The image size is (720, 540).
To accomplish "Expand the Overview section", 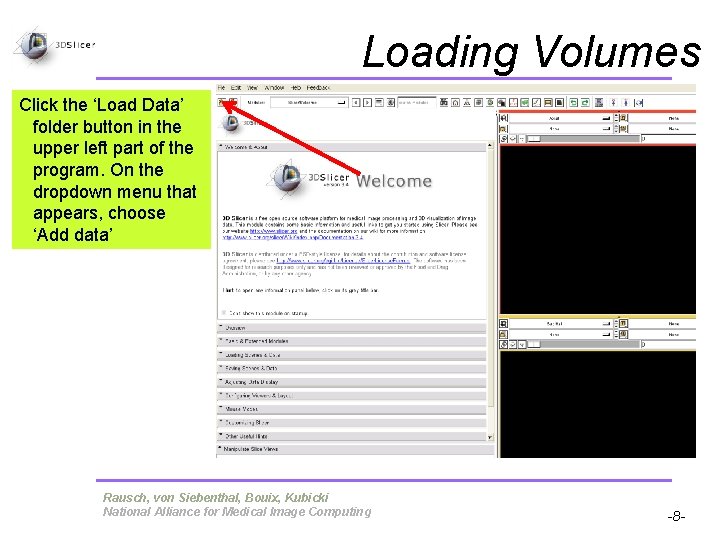I will coord(352,328).
